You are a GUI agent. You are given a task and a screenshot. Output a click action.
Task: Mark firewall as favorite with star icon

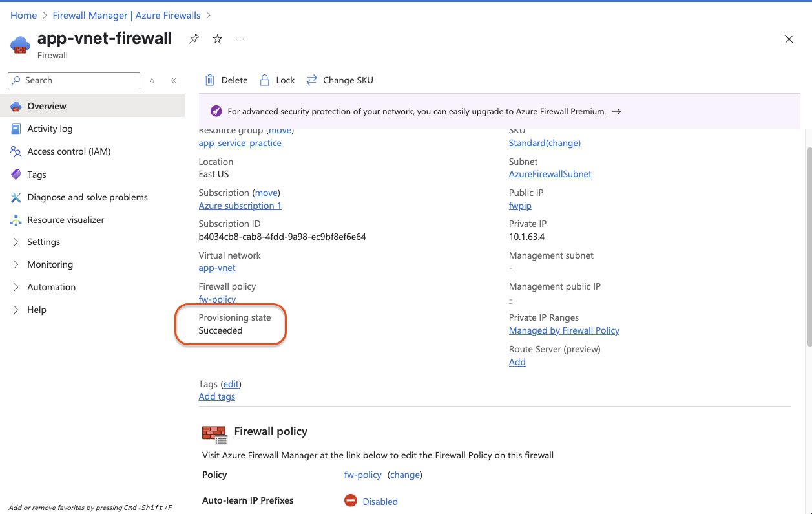[218, 39]
